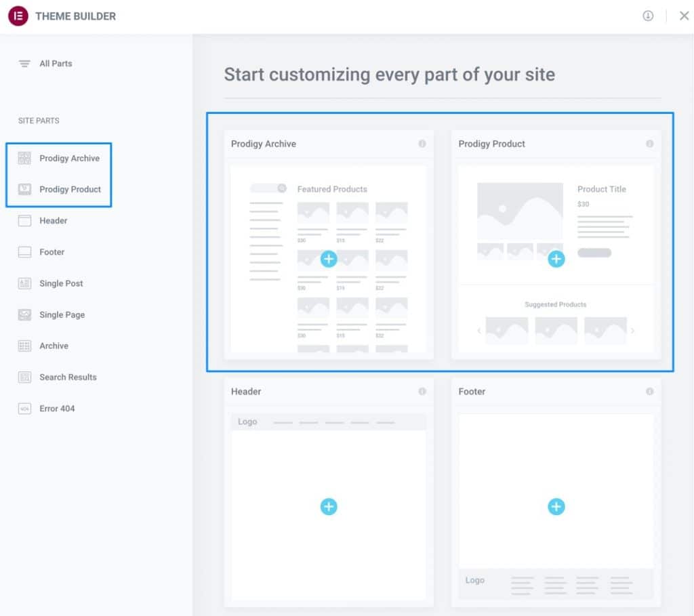Click the Suggested Products preview area

pos(556,319)
